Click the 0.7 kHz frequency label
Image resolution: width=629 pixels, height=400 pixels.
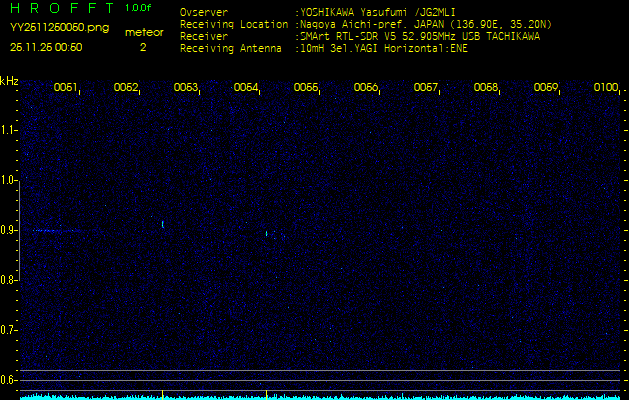click(x=7, y=330)
